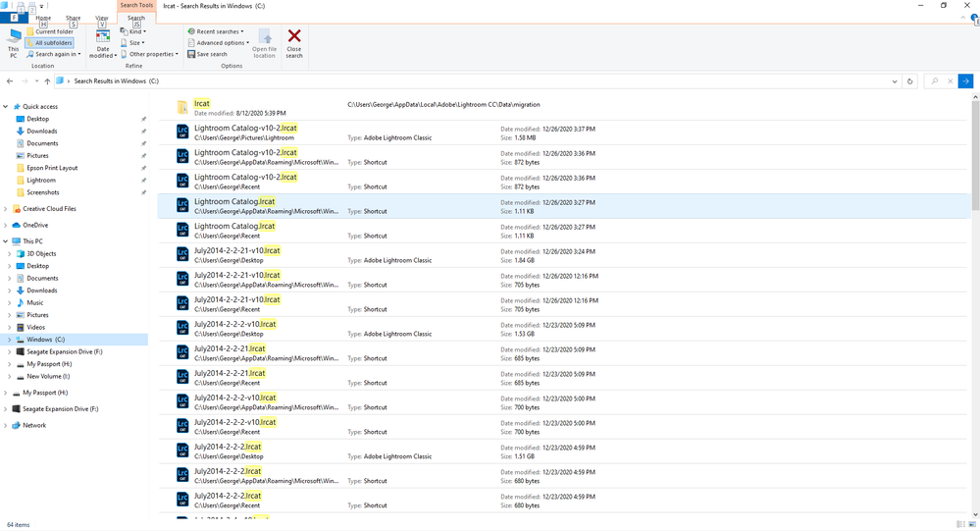Image resolution: width=980 pixels, height=531 pixels.
Task: Click the Creative Cloud Files icon
Action: coord(17,209)
